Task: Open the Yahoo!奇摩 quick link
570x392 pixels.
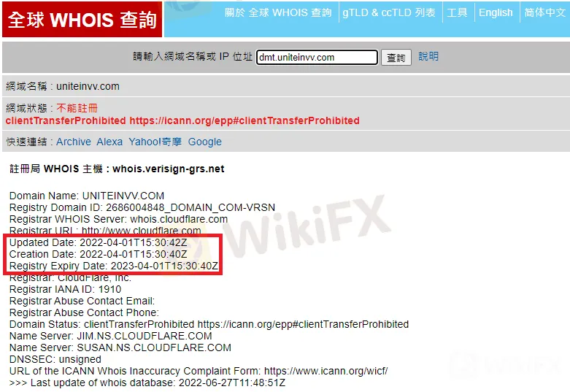Action: tap(155, 142)
